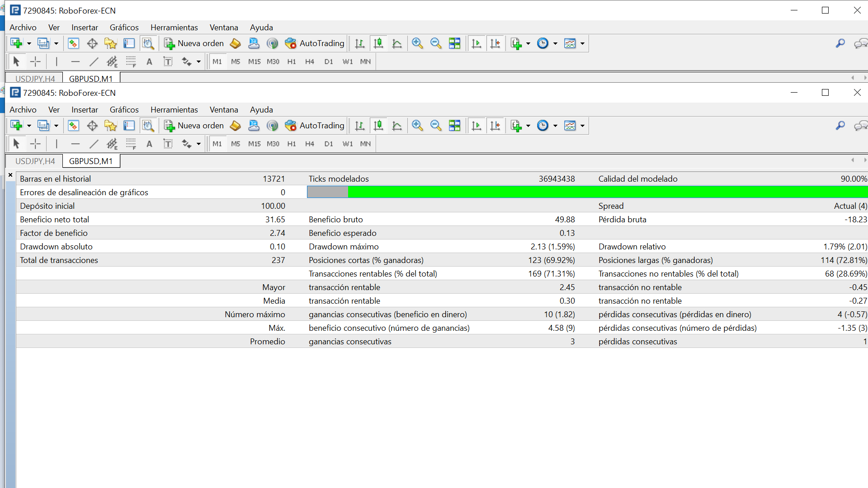Click zoom in magnifier in lower window toolbar
The width and height of the screenshot is (868, 488).
point(417,126)
